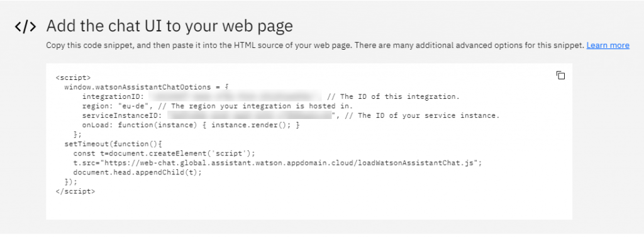
Task: Click the integrationID key in the snippet
Action: click(113, 96)
